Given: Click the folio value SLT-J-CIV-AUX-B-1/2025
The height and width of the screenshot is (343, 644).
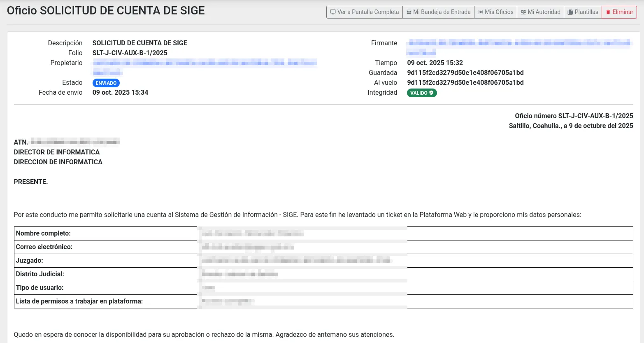Looking at the screenshot, I should 130,53.
